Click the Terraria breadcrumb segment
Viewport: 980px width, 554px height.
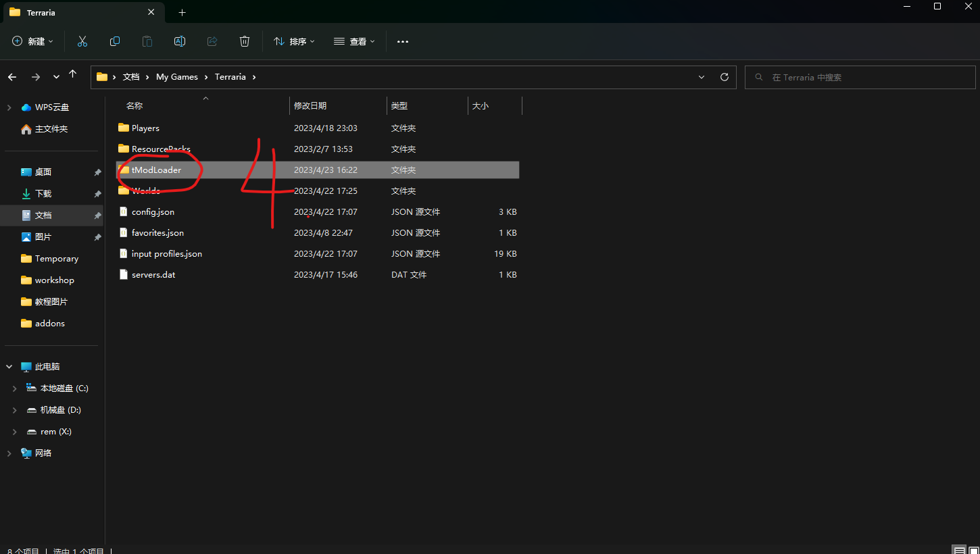[230, 77]
